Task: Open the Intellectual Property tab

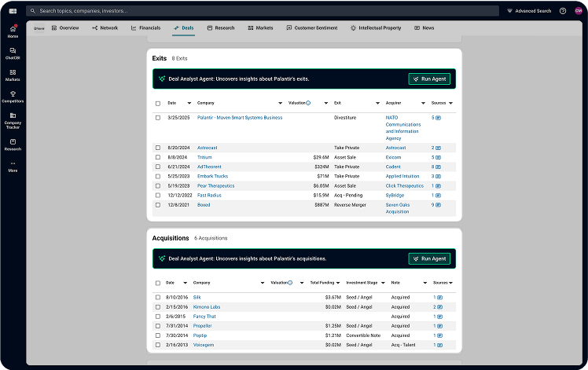Action: [x=375, y=27]
